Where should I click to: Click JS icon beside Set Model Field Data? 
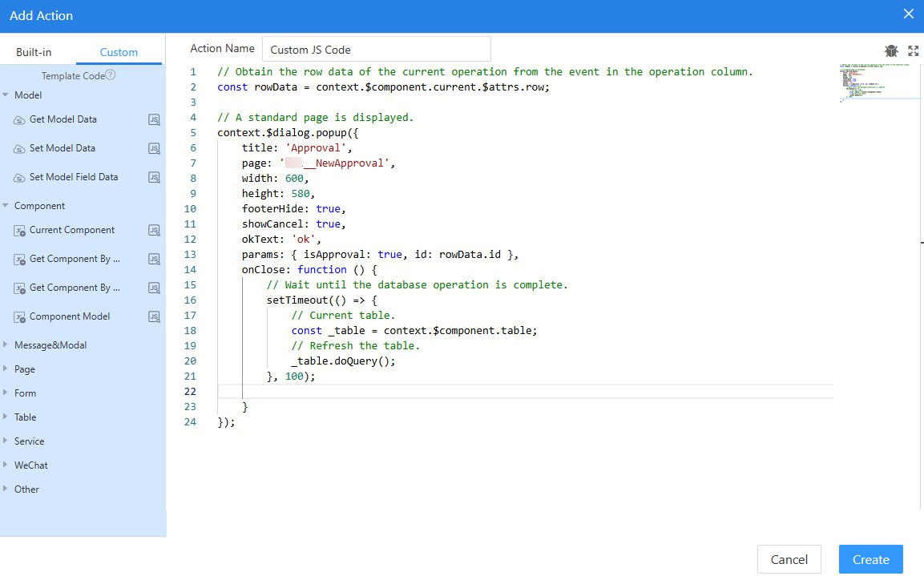pyautogui.click(x=154, y=177)
